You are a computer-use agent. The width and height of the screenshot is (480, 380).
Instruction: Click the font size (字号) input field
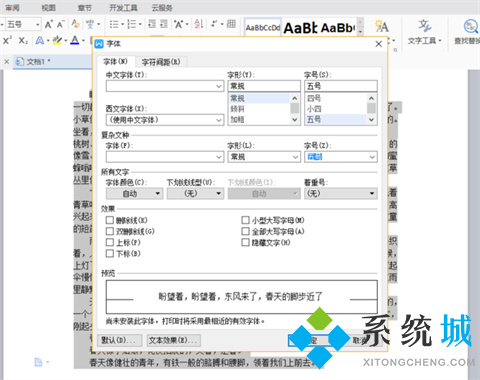[x=341, y=86]
